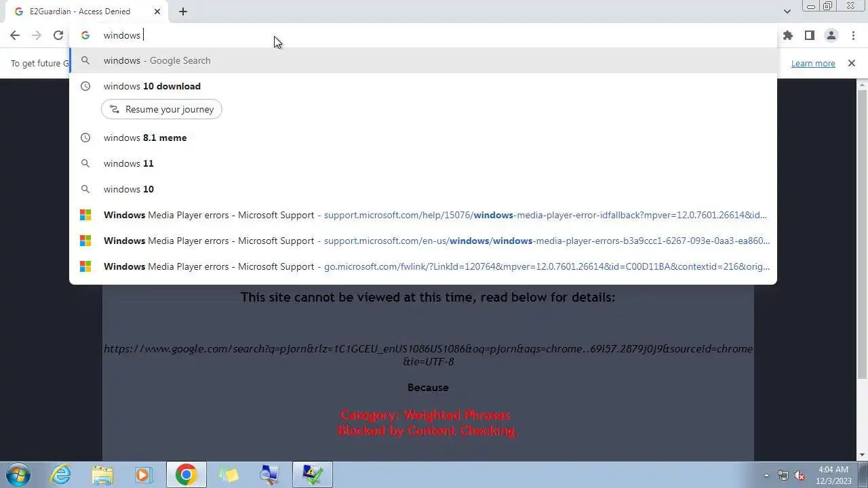
Task: Choose the 'windows 11' suggestion
Action: click(x=423, y=163)
